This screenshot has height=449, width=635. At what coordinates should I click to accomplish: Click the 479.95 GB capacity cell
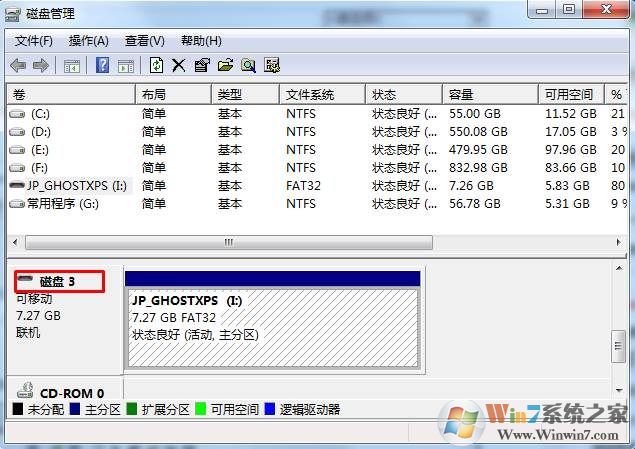coord(478,150)
